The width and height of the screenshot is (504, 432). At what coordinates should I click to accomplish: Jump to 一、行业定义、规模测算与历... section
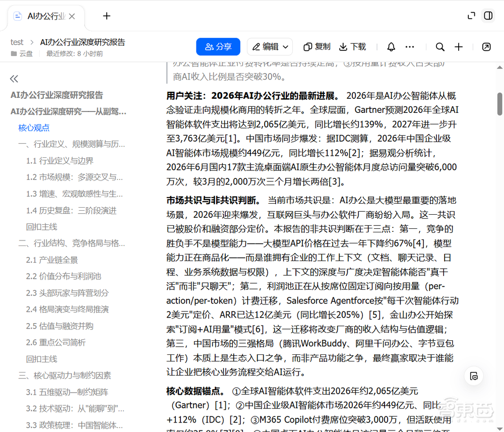(x=72, y=144)
